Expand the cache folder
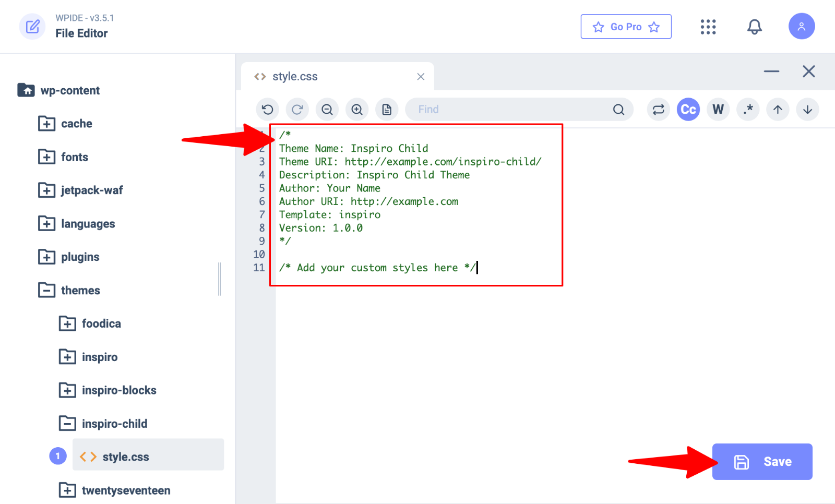 (x=47, y=124)
